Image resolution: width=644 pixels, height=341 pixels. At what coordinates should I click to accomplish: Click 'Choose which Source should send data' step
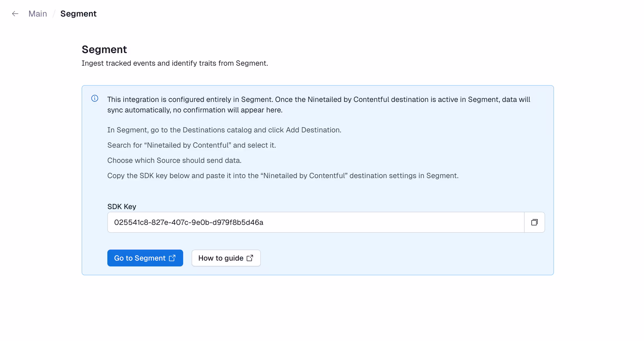pyautogui.click(x=174, y=161)
